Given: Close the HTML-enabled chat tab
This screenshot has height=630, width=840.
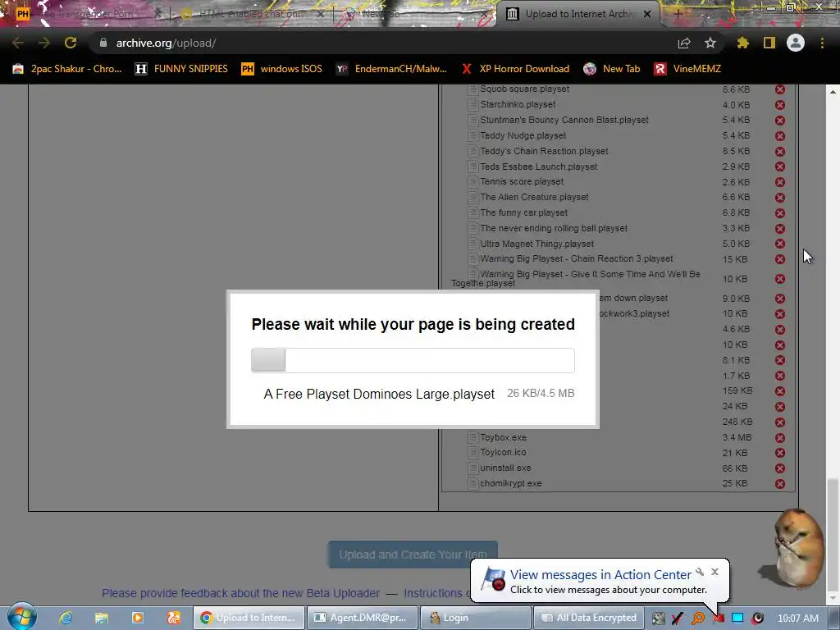Looking at the screenshot, I should click(x=320, y=14).
